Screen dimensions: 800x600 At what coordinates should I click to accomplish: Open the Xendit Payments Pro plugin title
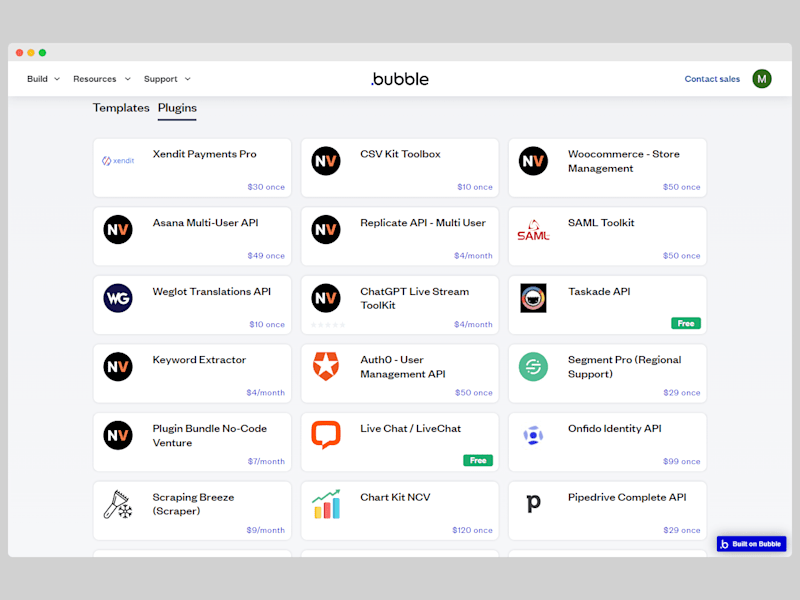point(204,154)
